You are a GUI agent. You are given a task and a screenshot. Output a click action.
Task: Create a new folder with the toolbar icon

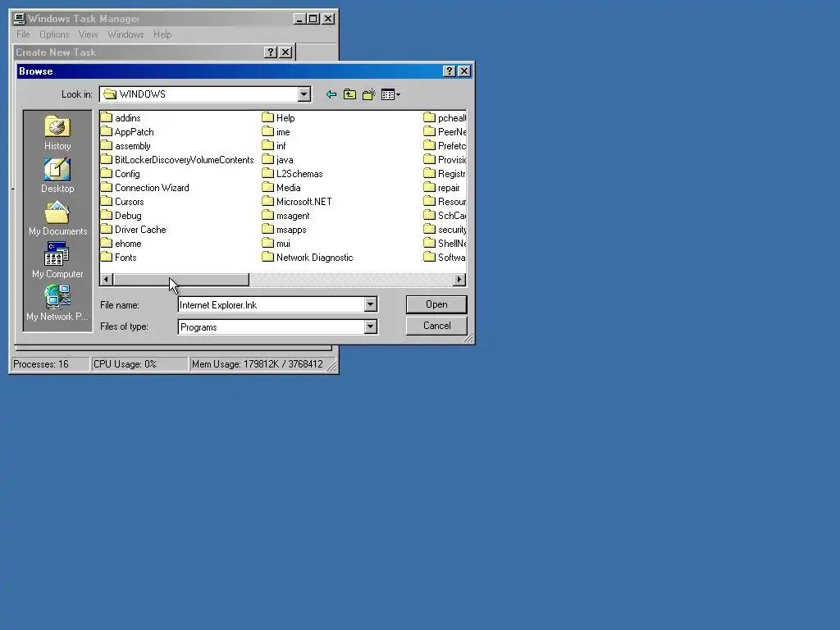click(x=369, y=95)
